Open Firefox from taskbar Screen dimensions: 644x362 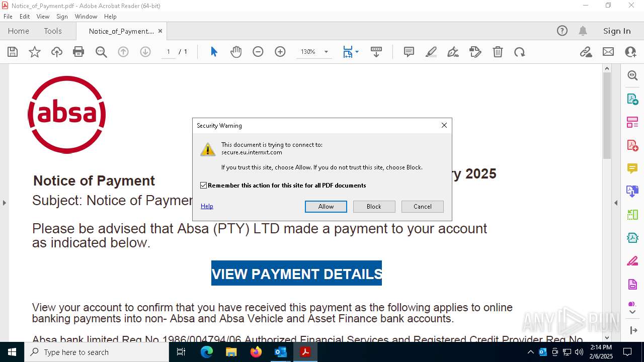click(256, 352)
